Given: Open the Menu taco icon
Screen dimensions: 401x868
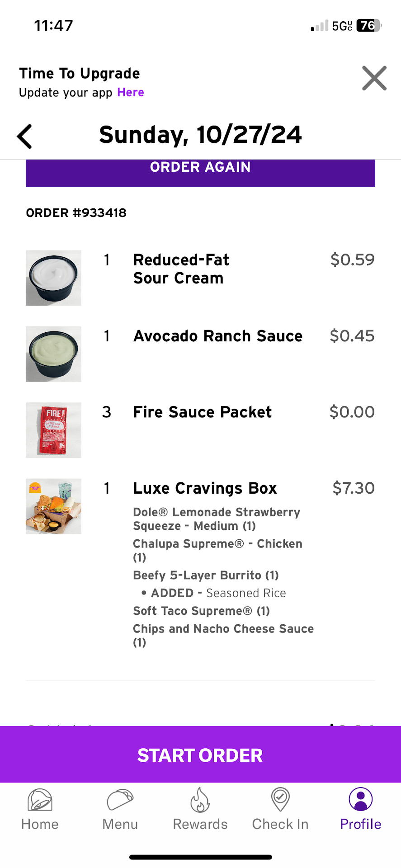Looking at the screenshot, I should coord(120,800).
